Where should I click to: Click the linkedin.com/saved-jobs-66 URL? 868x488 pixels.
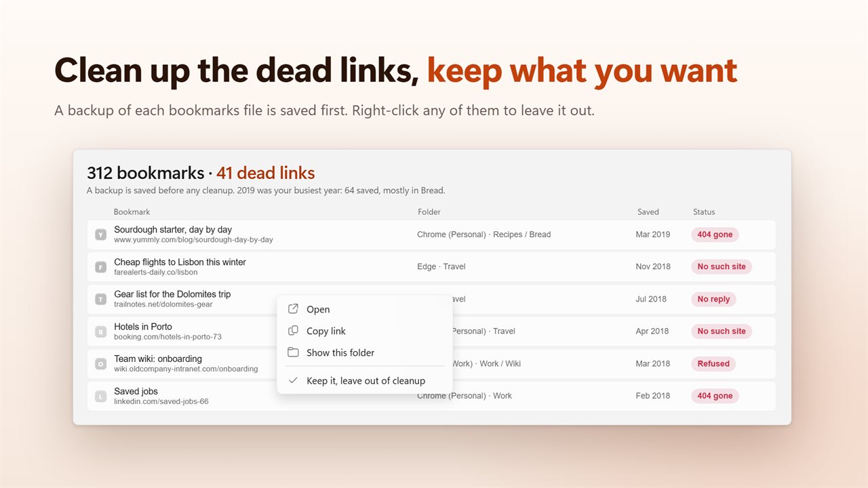[x=161, y=401]
